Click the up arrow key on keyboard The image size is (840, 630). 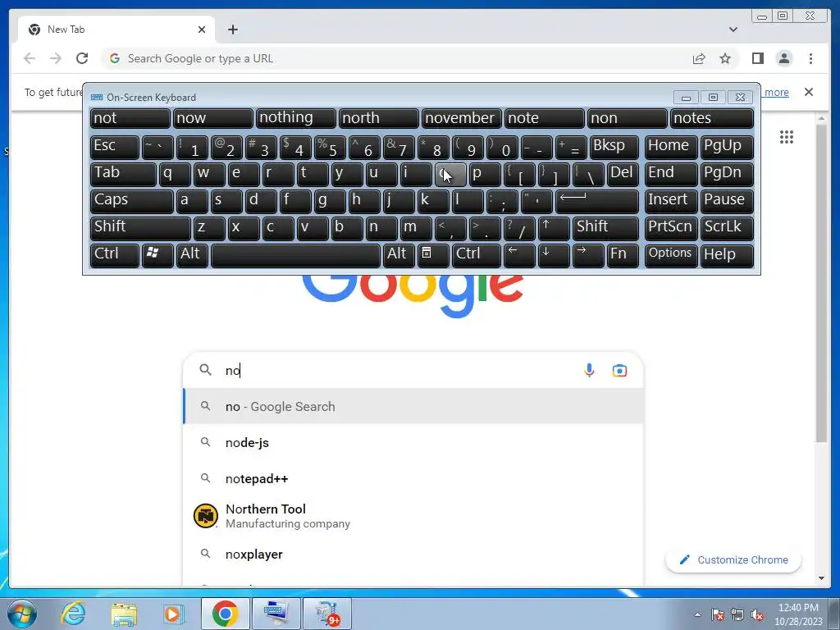(554, 228)
